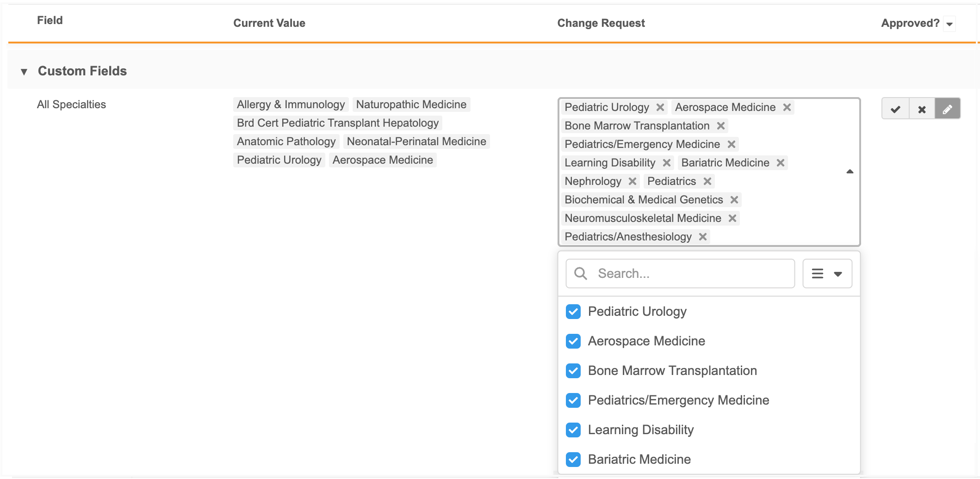Remove the Nephrology tag

tap(633, 181)
